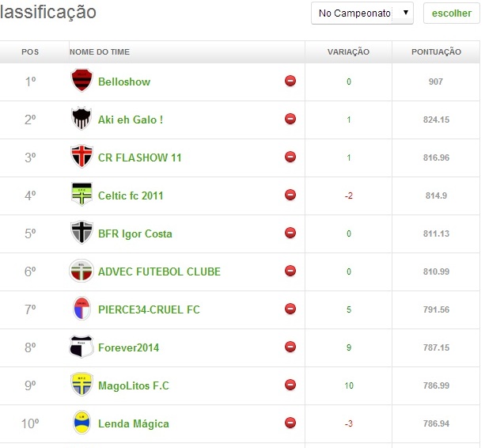Open the Belloshow team link

point(124,82)
